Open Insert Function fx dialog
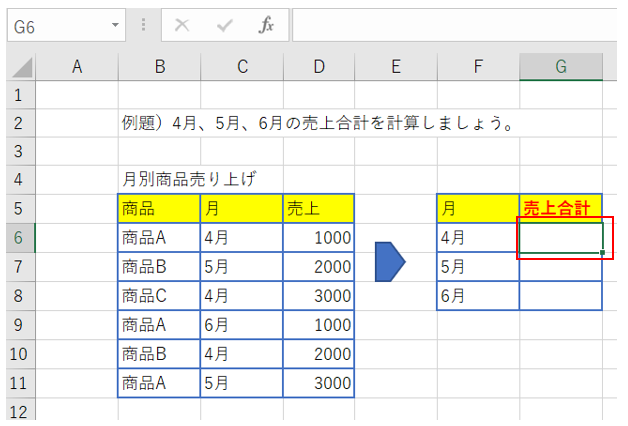This screenshot has width=628, height=426. click(x=266, y=26)
